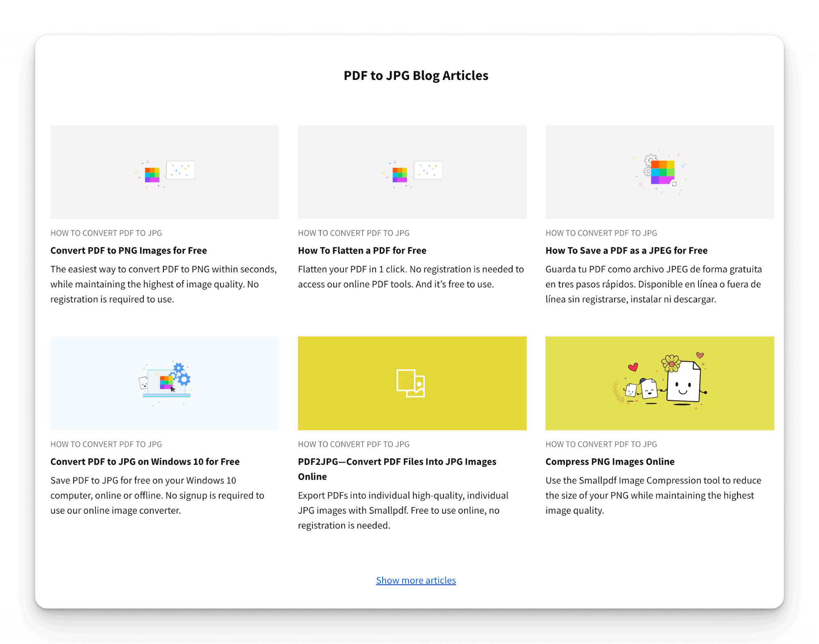Click Spanish description 'Guarda tu PDF como archivo JPEG'

pyautogui.click(x=653, y=284)
